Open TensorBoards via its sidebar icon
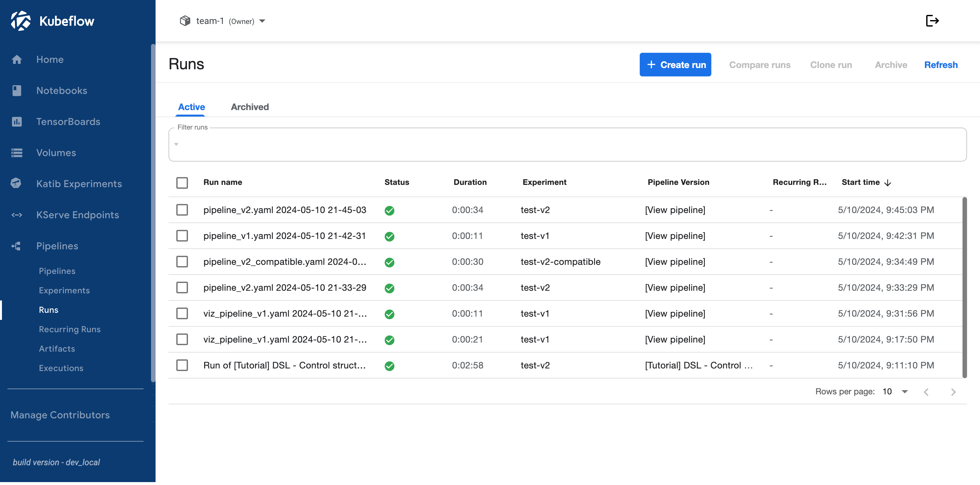Screen dimensions: 980x485 click(17, 122)
